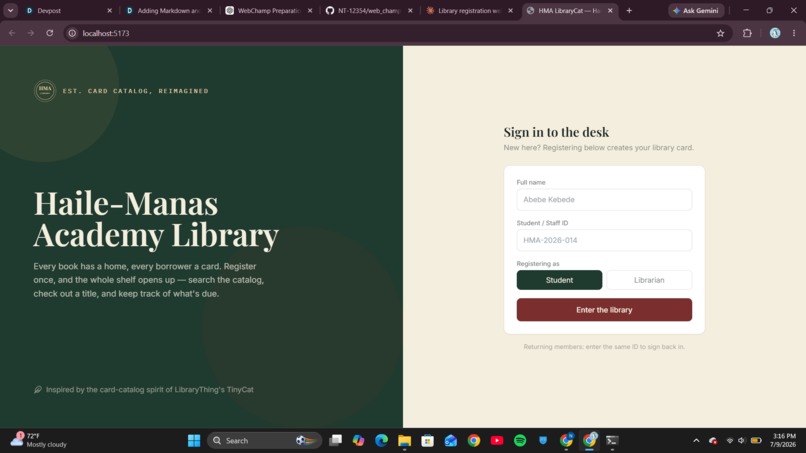Viewport: 806px width, 453px height.
Task: Click the Ask Gemini button
Action: (695, 10)
